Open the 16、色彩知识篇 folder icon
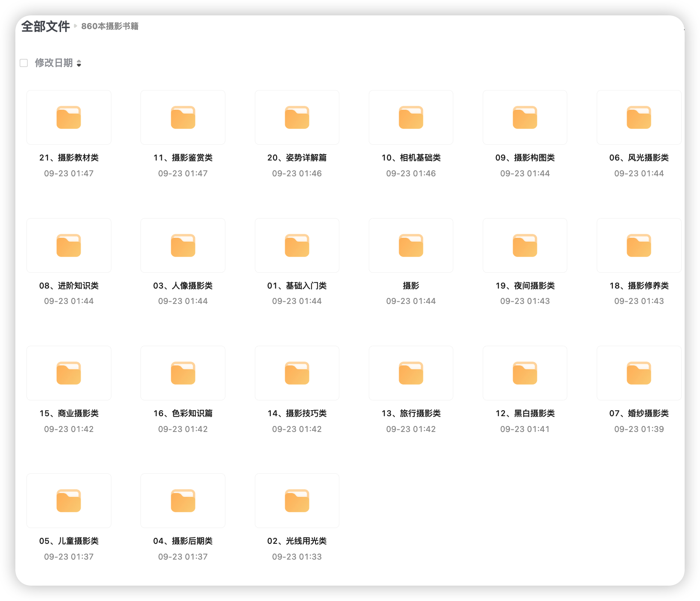This screenshot has width=700, height=601. (183, 373)
